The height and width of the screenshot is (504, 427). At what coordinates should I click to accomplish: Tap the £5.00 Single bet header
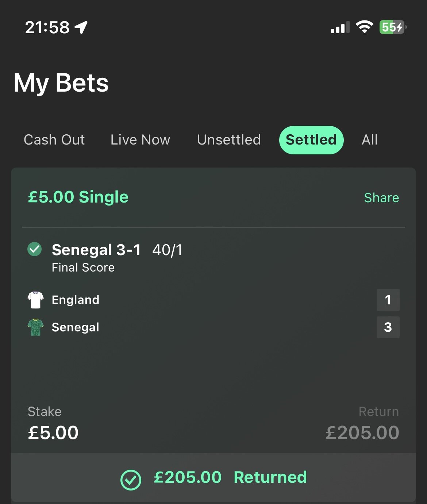coord(78,197)
